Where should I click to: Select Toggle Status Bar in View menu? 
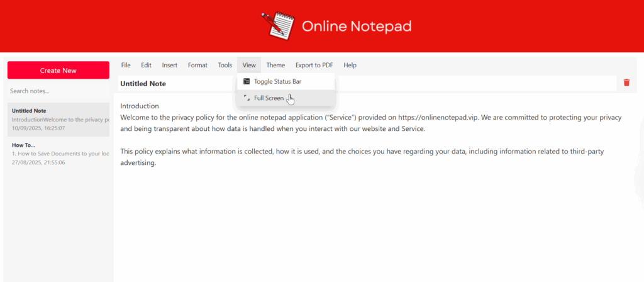click(278, 82)
